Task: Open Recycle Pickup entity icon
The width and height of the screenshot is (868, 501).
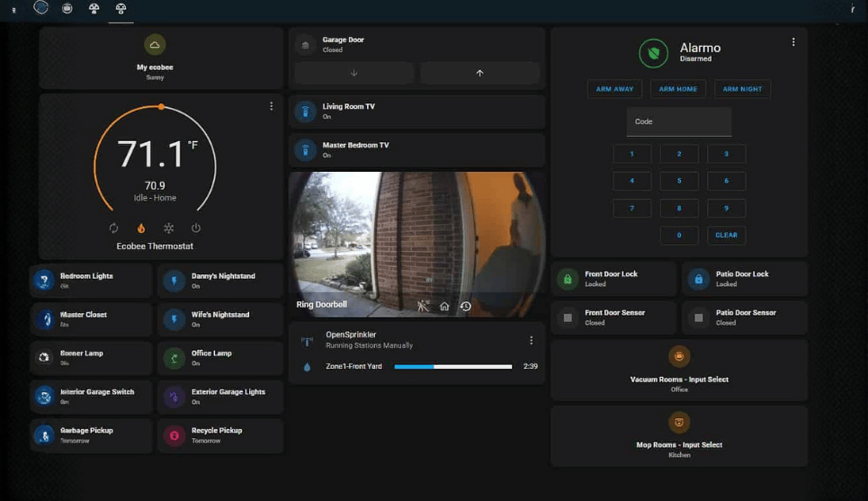Action: coord(174,435)
